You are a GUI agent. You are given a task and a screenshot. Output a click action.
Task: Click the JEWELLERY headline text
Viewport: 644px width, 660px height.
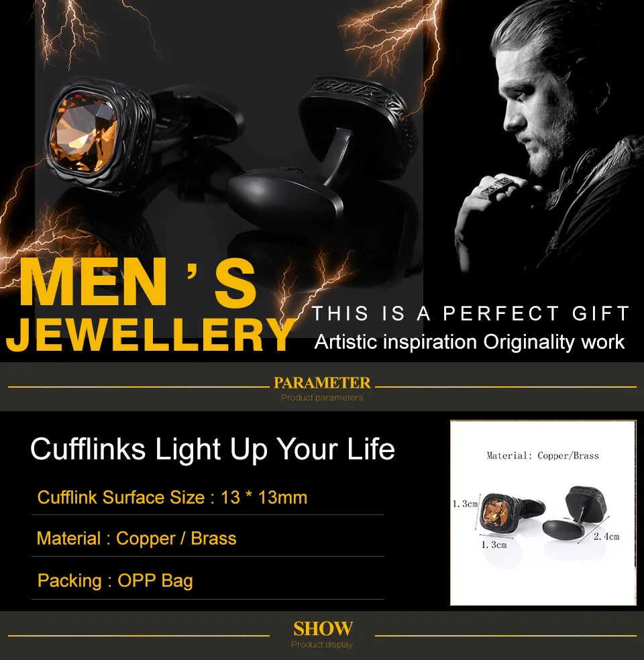[x=150, y=335]
